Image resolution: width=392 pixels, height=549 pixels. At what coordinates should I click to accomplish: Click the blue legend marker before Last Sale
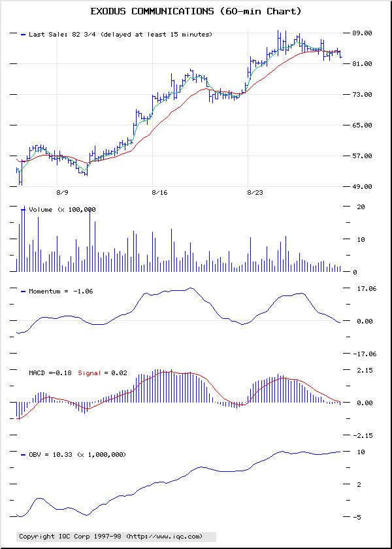pos(24,35)
